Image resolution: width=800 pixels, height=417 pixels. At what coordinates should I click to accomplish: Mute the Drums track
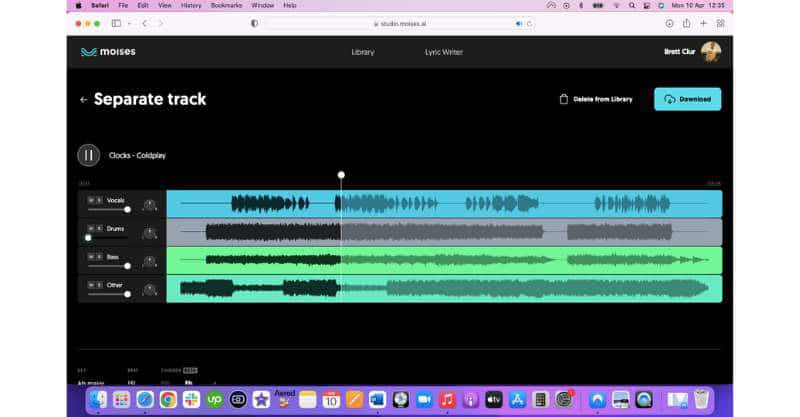91,228
